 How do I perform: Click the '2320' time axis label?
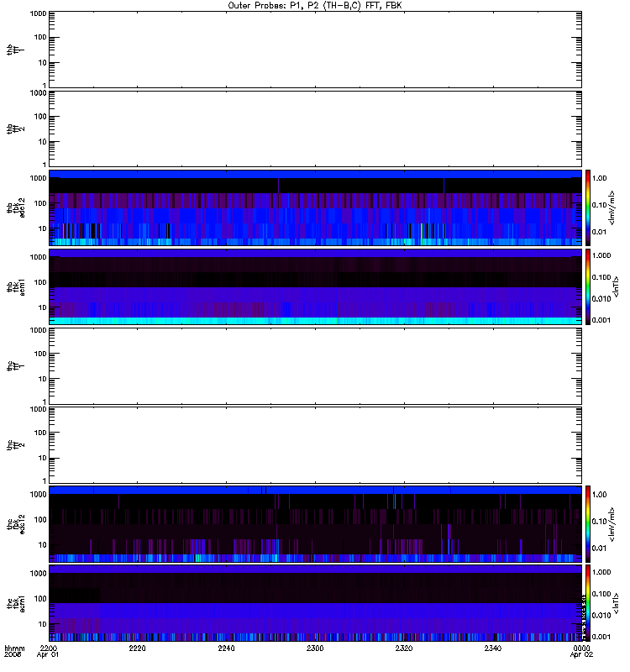404,648
